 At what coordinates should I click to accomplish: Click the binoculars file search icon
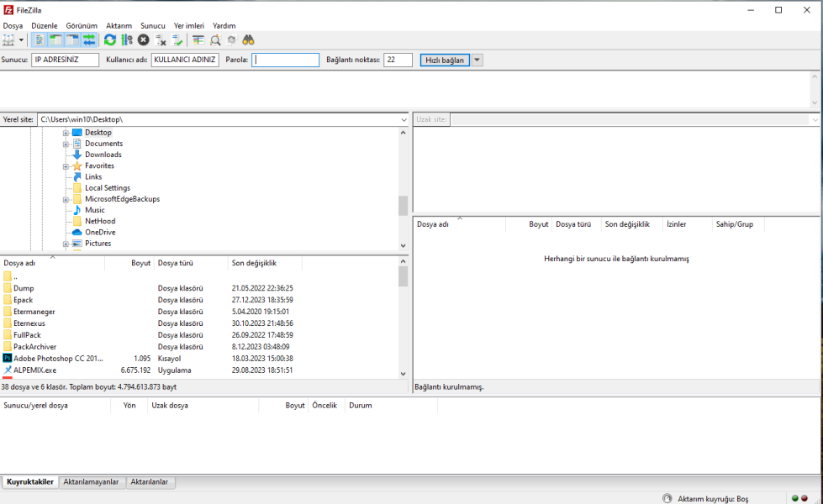[x=249, y=40]
